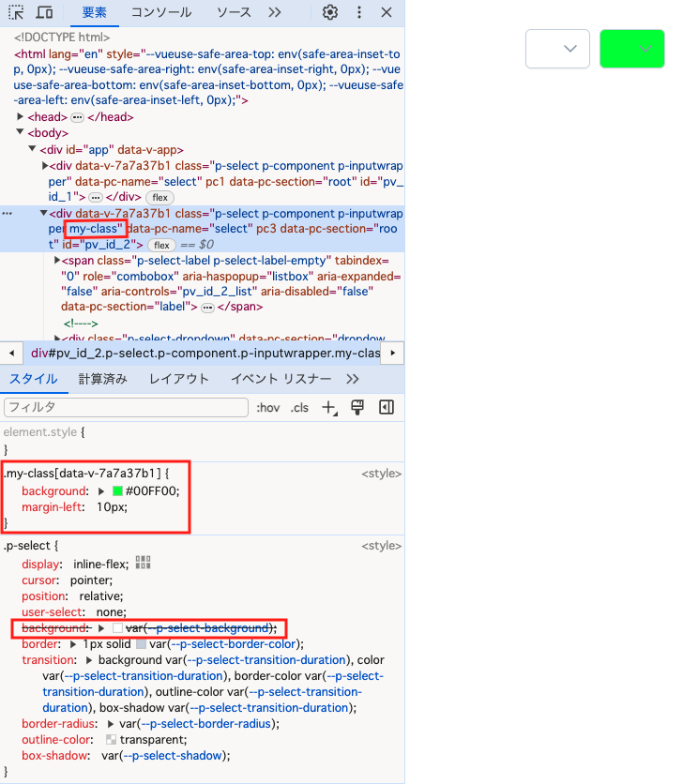Image resolution: width=698 pixels, height=784 pixels.
Task: Click the flex badge on pv_id_2 div
Action: [x=161, y=246]
